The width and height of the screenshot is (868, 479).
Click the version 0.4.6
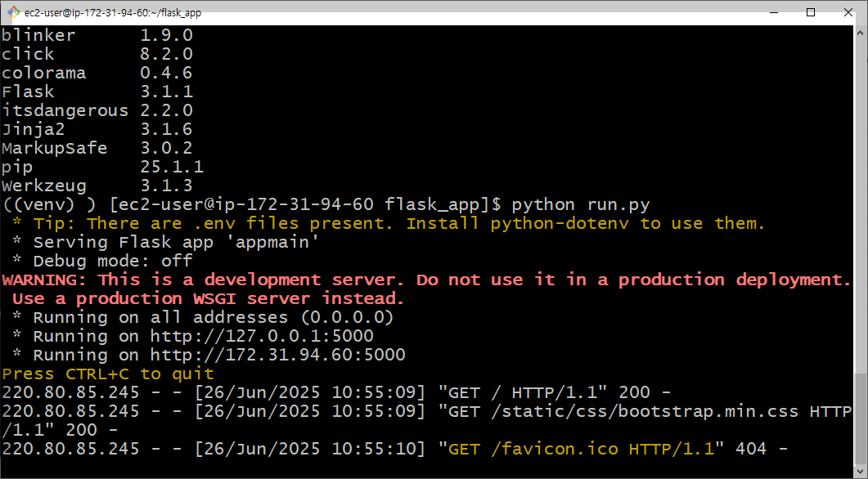click(x=166, y=73)
